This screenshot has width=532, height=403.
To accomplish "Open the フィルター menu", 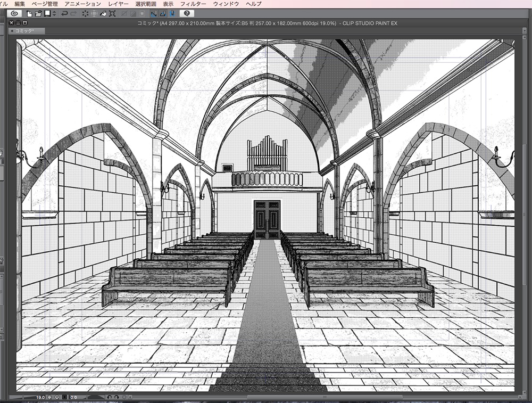I will click(x=193, y=4).
